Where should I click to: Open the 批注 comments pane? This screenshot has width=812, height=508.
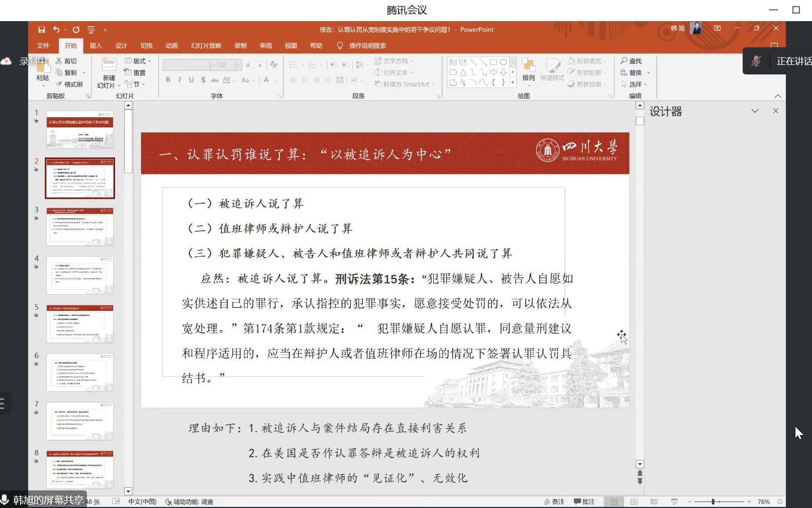click(x=584, y=501)
